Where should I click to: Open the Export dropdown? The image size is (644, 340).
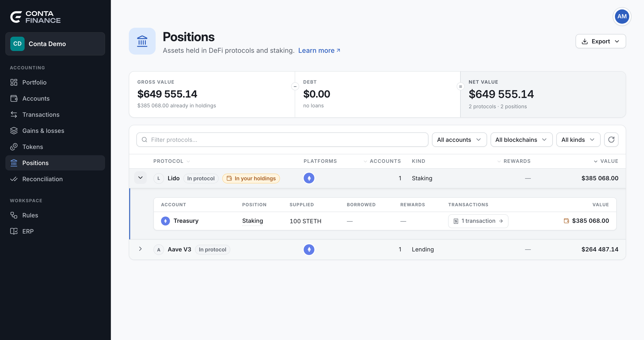(x=600, y=41)
